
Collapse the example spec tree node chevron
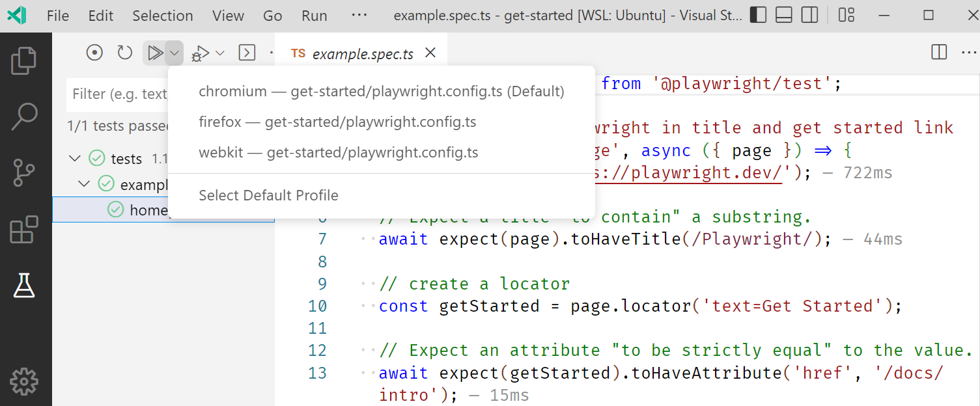[85, 184]
